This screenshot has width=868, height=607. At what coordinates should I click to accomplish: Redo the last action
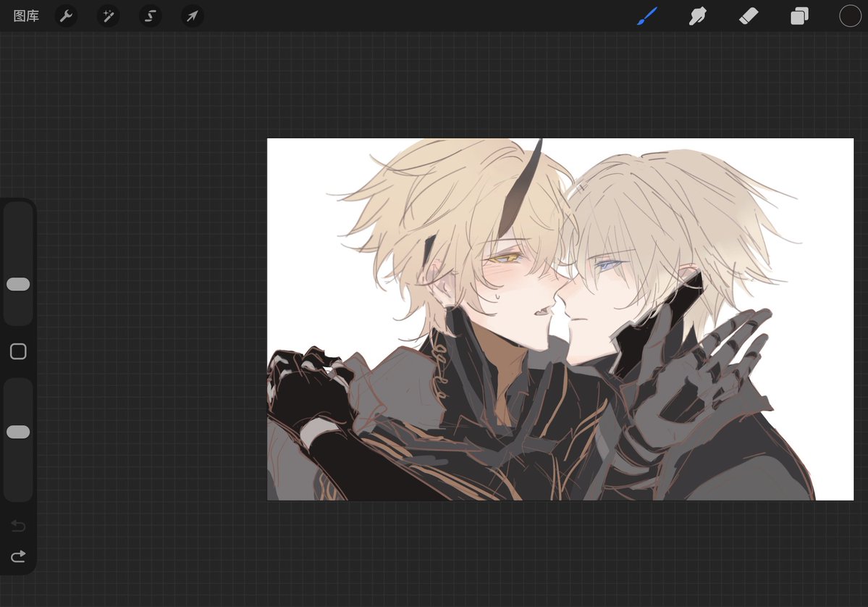coord(18,556)
